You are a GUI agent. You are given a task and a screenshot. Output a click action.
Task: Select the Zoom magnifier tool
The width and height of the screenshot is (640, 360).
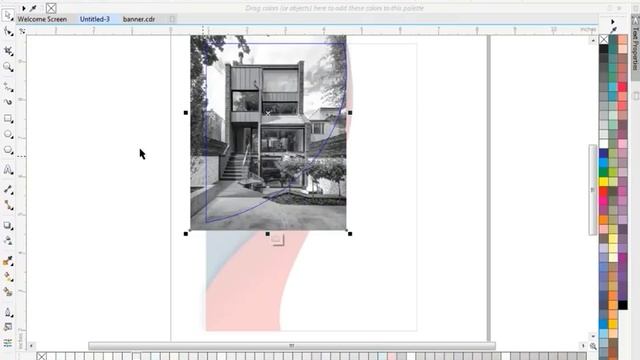tap(8, 67)
